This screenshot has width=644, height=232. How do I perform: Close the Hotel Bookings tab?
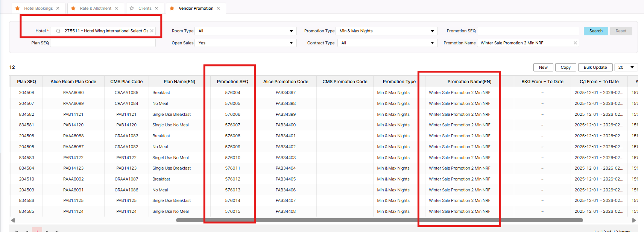click(58, 8)
